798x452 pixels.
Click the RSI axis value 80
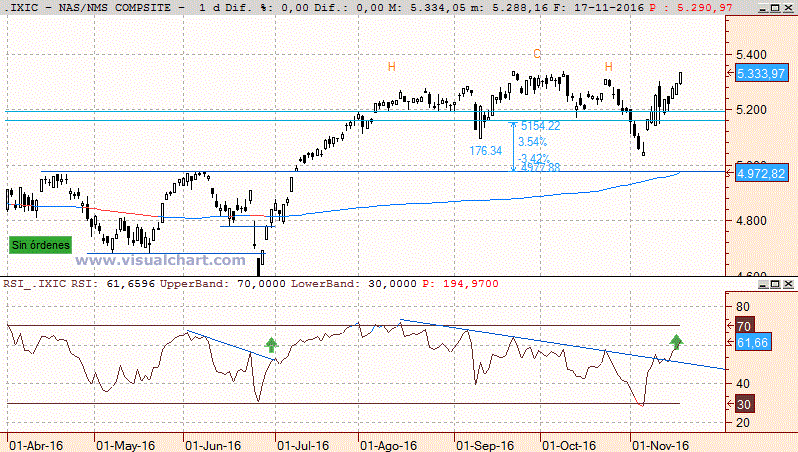click(x=743, y=306)
